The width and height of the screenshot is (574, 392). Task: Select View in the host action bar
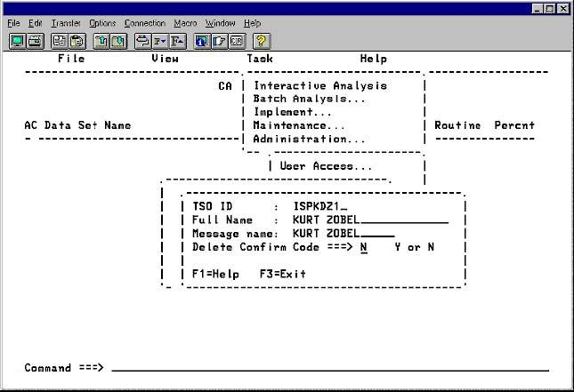(166, 59)
